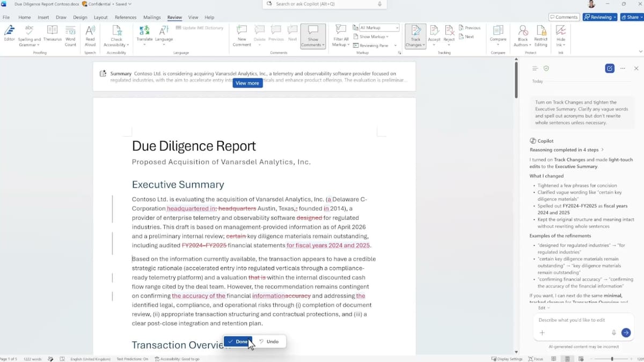Send the Copilot prompt with arrow button
644x362 pixels.
[626, 333]
